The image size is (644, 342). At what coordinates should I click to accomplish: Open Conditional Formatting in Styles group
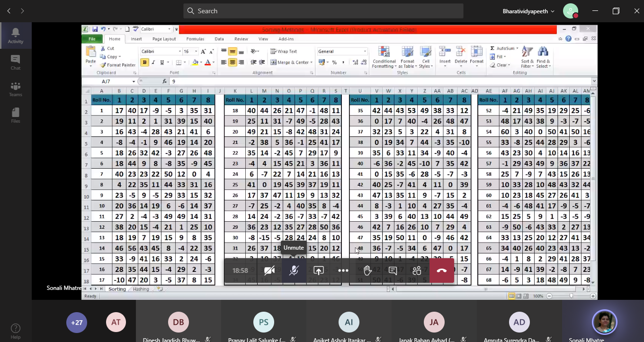pyautogui.click(x=384, y=57)
